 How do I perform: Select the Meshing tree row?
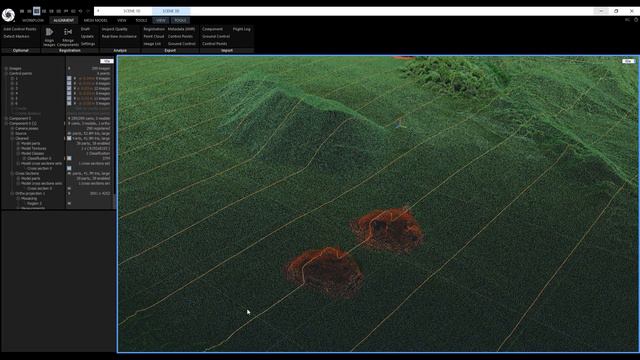point(29,198)
